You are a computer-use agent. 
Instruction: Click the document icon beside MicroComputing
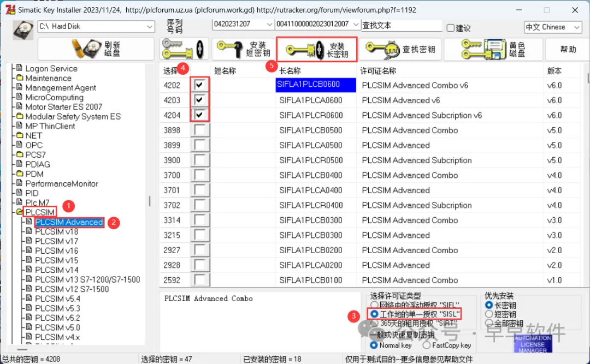[x=20, y=97]
